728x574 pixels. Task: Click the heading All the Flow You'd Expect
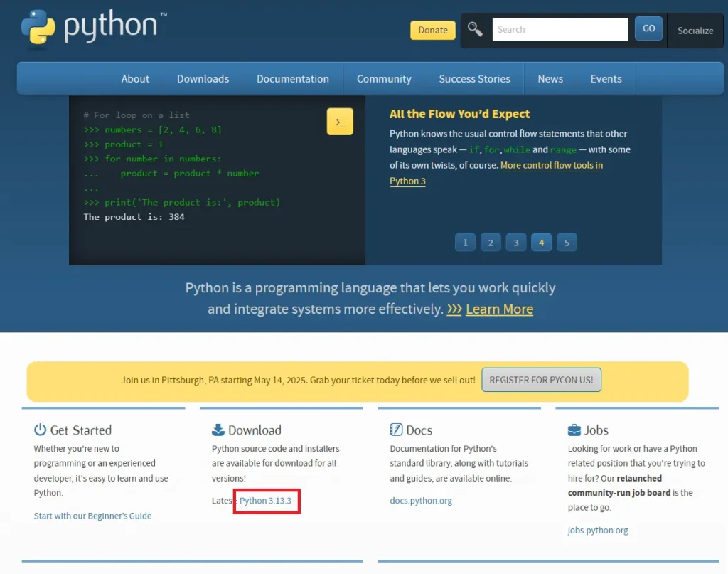coord(459,115)
